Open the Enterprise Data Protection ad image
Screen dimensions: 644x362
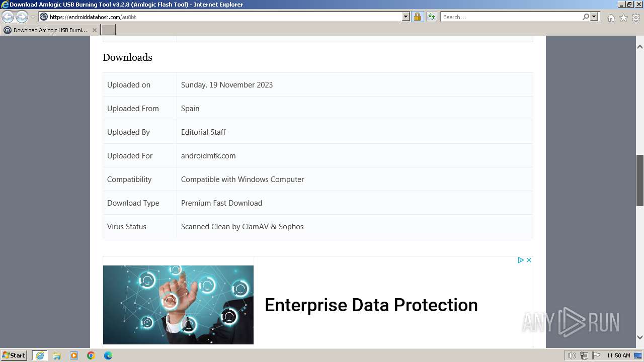178,305
